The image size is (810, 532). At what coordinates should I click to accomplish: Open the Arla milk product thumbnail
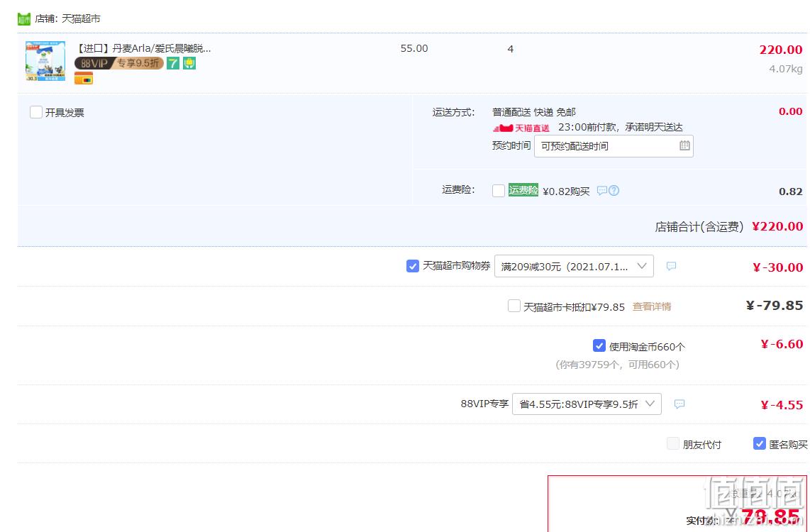pyautogui.click(x=45, y=61)
